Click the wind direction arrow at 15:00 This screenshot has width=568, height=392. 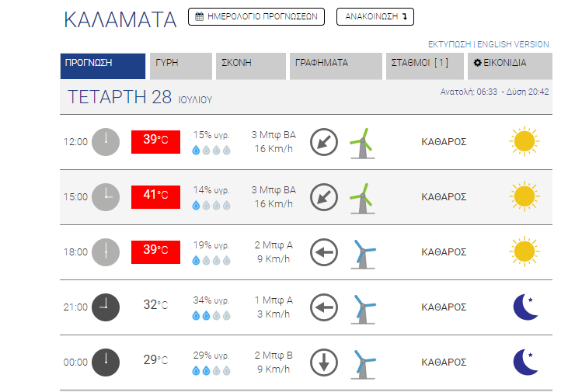pyautogui.click(x=324, y=197)
